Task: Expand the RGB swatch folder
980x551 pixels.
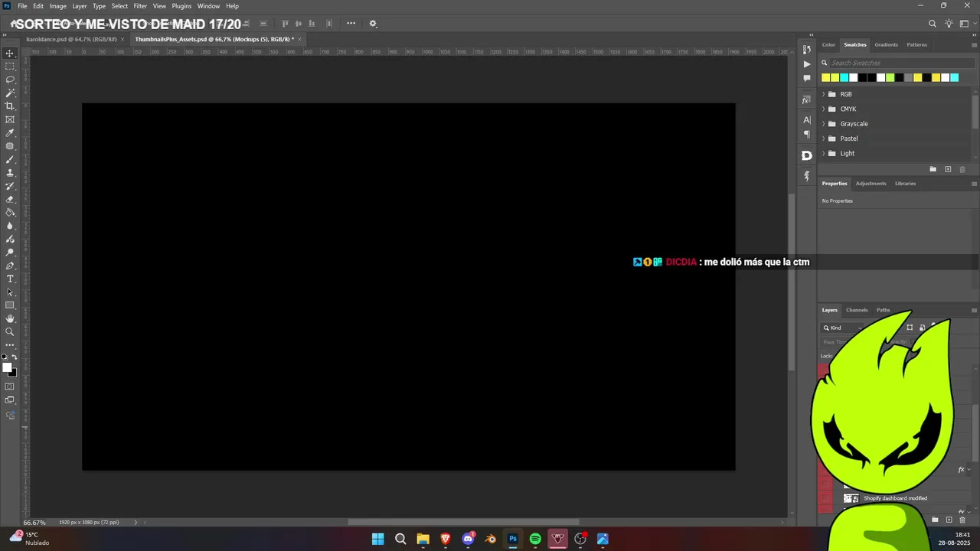Action: click(x=824, y=94)
